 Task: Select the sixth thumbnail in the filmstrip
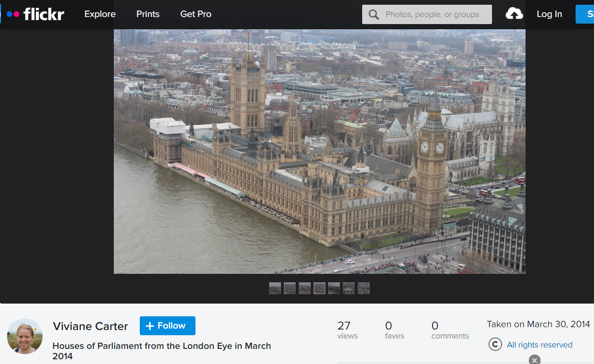(x=348, y=288)
